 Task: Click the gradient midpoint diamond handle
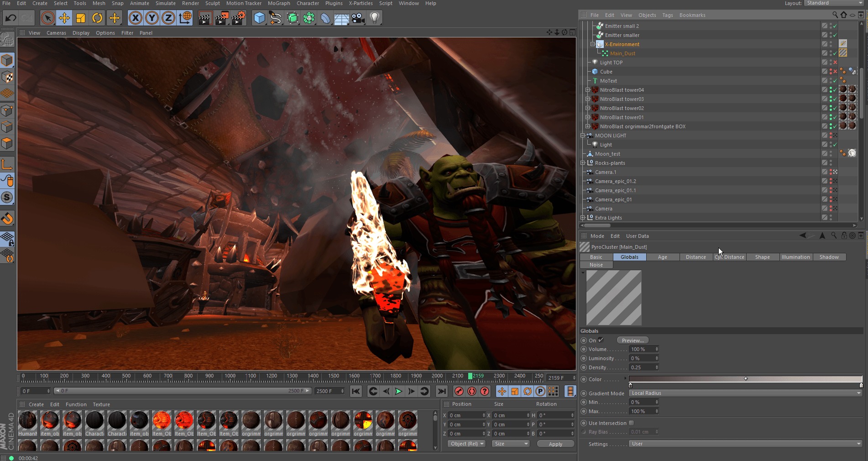coord(746,378)
